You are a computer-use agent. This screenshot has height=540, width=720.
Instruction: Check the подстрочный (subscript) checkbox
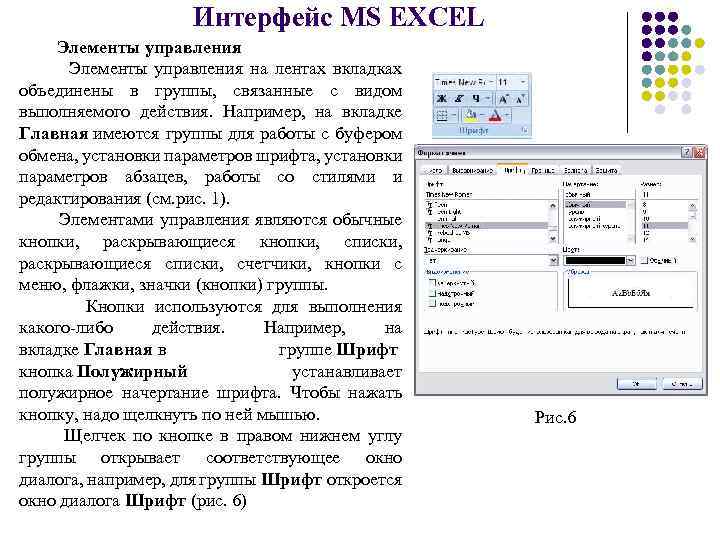pos(432,303)
